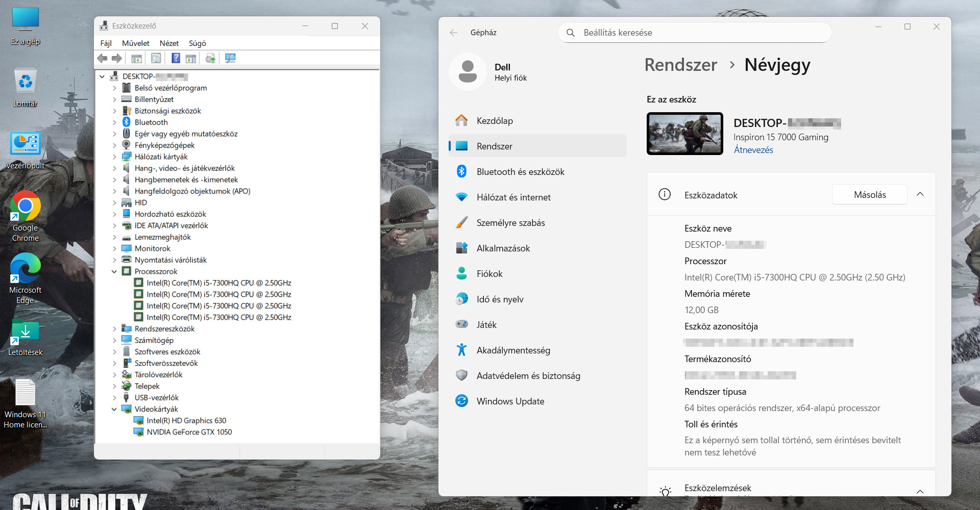Open the Nézet menu
980x510 pixels.
tap(169, 43)
